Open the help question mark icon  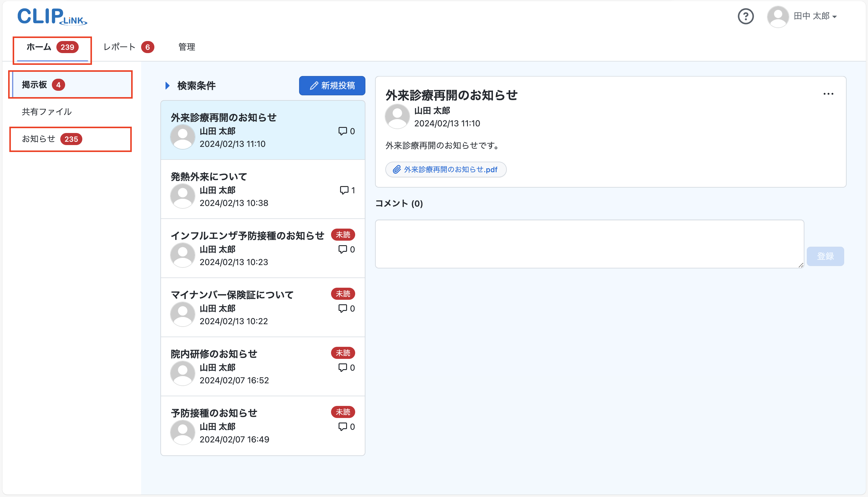[746, 16]
